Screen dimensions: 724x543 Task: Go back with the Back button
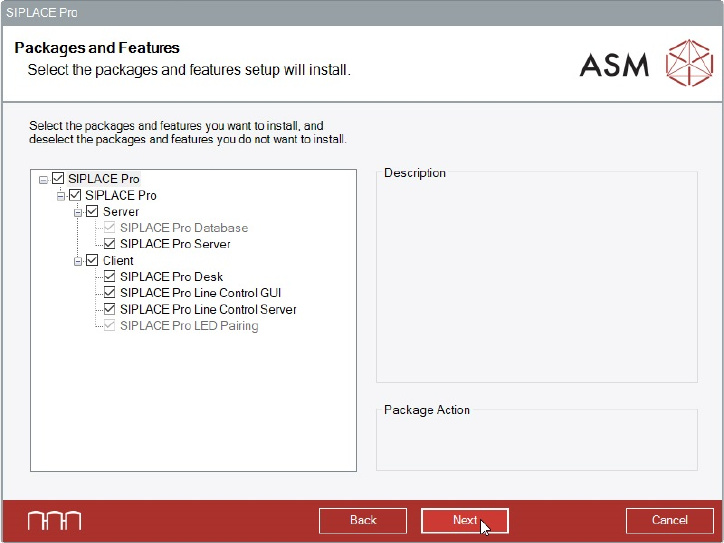pyautogui.click(x=363, y=520)
